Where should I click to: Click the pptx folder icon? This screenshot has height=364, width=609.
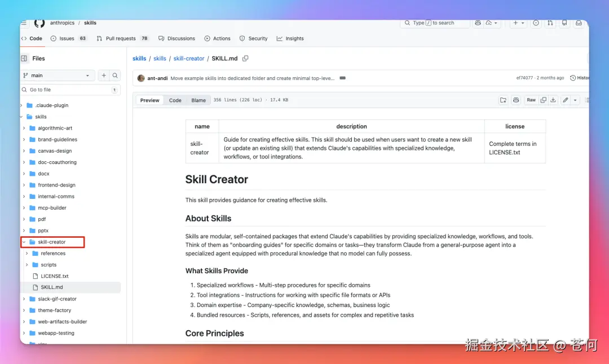click(x=33, y=230)
